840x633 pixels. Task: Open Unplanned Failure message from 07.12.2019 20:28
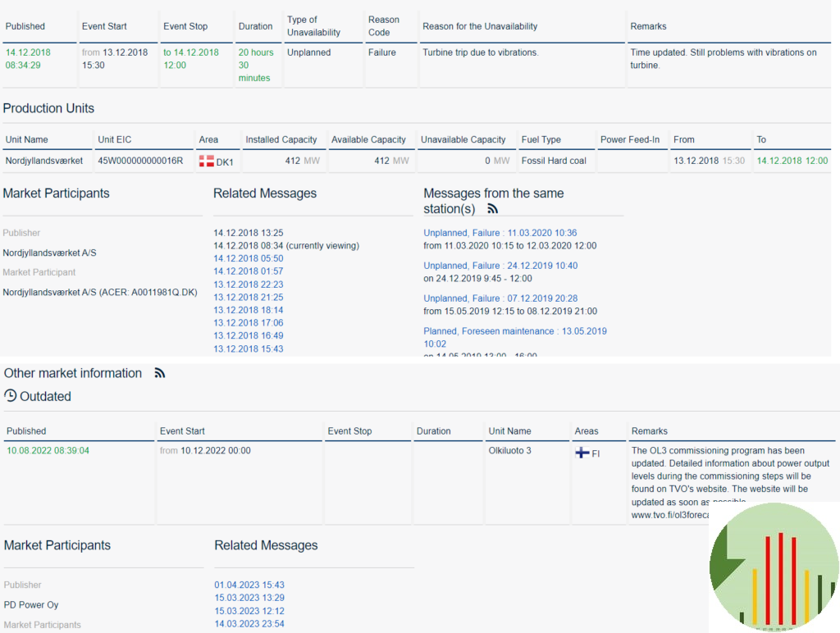(500, 298)
